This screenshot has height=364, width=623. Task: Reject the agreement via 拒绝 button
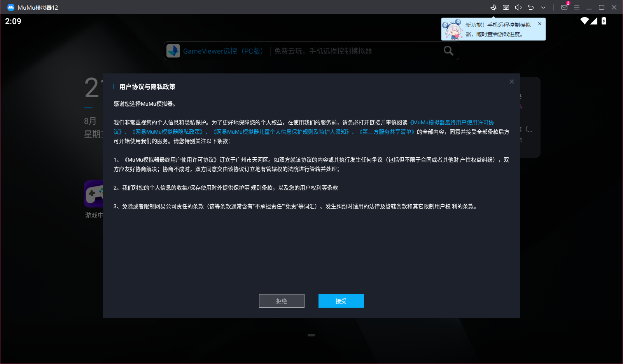[x=282, y=301]
